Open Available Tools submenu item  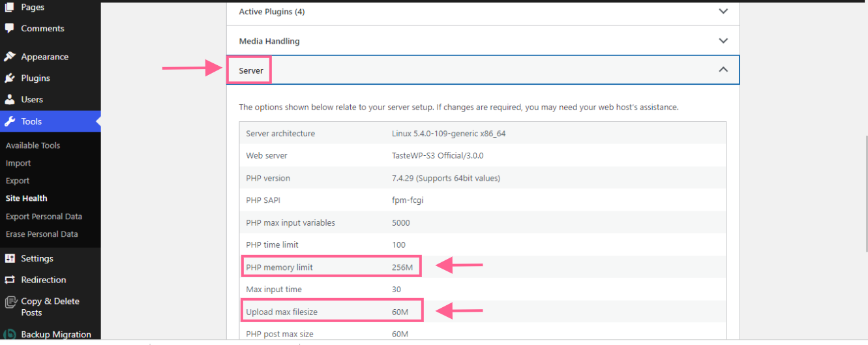point(33,145)
